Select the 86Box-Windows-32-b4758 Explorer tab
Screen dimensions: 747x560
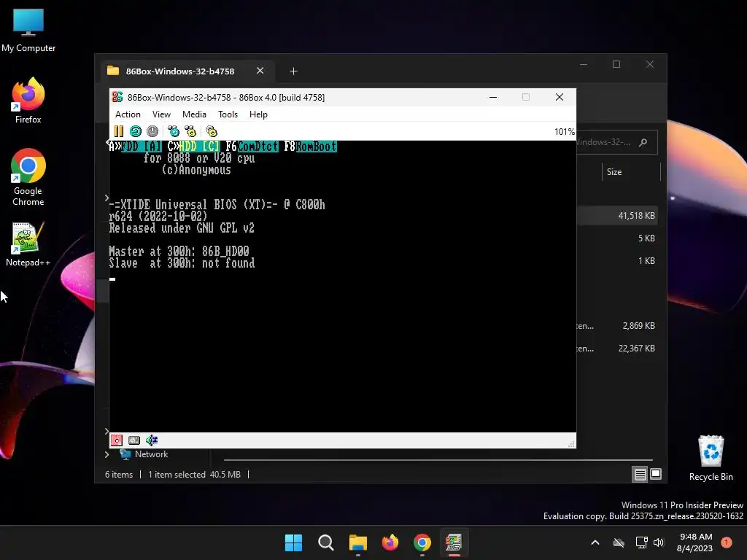[x=180, y=71]
